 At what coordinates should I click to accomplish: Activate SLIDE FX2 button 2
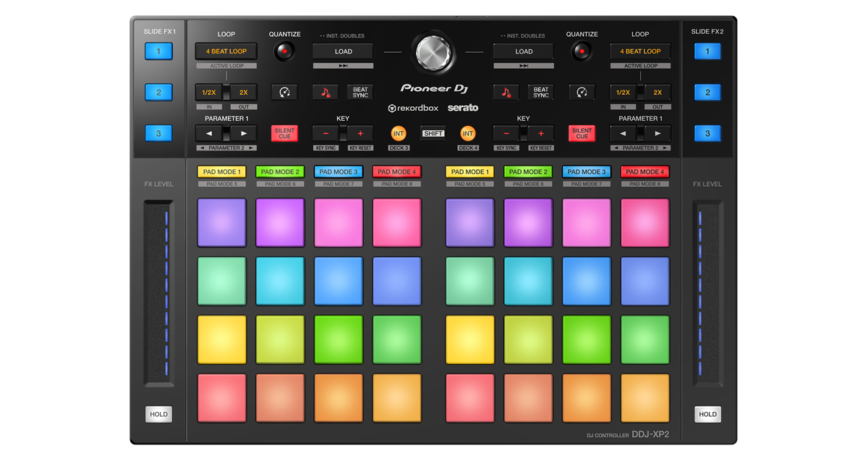click(x=707, y=92)
